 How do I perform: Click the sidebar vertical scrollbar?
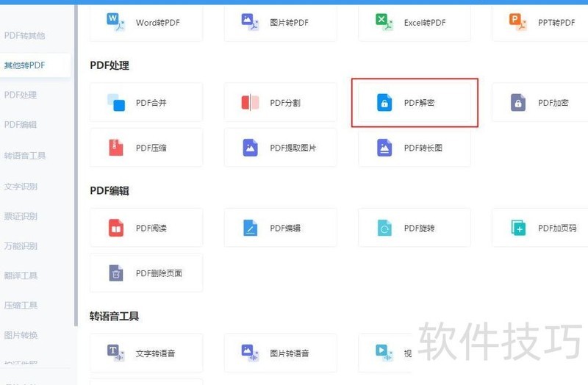click(76, 165)
